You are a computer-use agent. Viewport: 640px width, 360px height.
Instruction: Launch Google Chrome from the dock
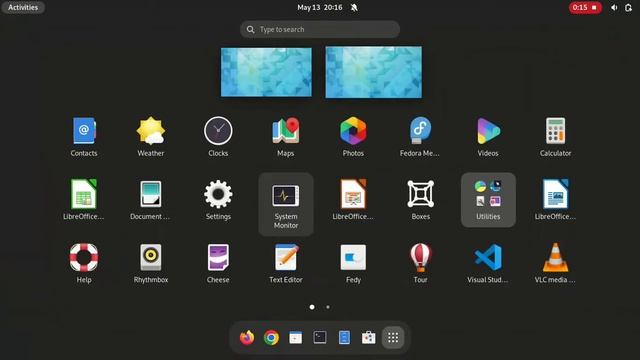(271, 338)
